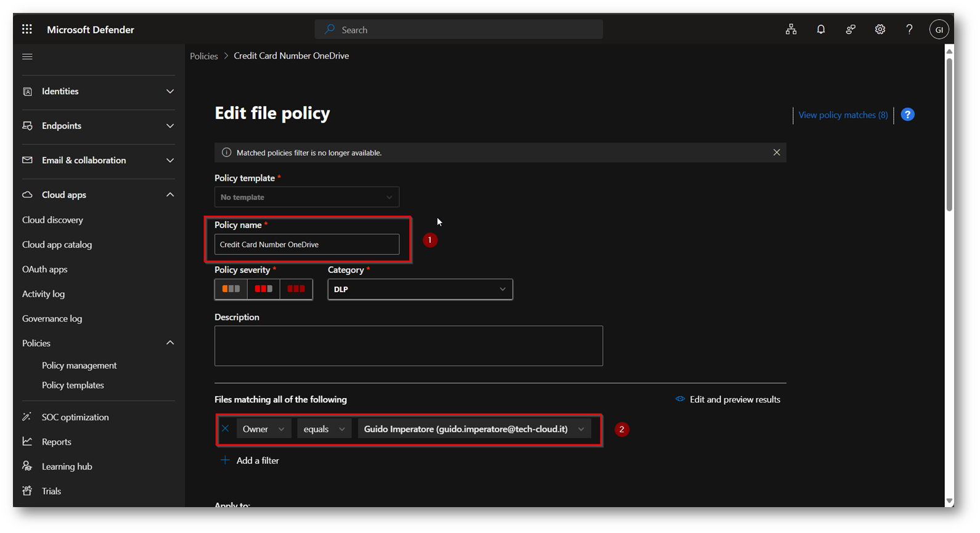This screenshot has height=533, width=980.
Task: Open the Category DLP dropdown
Action: (x=420, y=289)
